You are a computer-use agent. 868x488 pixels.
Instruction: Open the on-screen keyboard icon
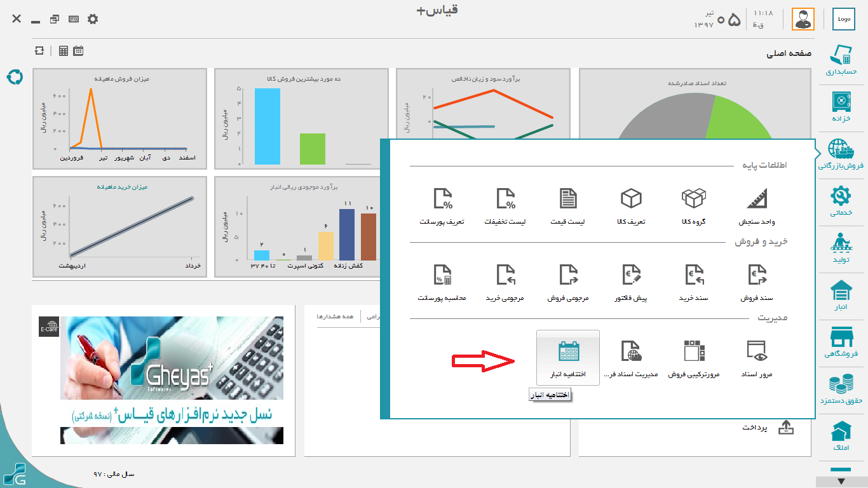[x=74, y=19]
